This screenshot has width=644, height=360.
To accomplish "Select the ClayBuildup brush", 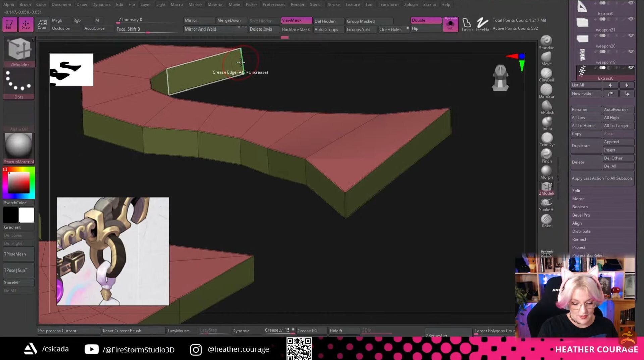I will pyautogui.click(x=546, y=75).
